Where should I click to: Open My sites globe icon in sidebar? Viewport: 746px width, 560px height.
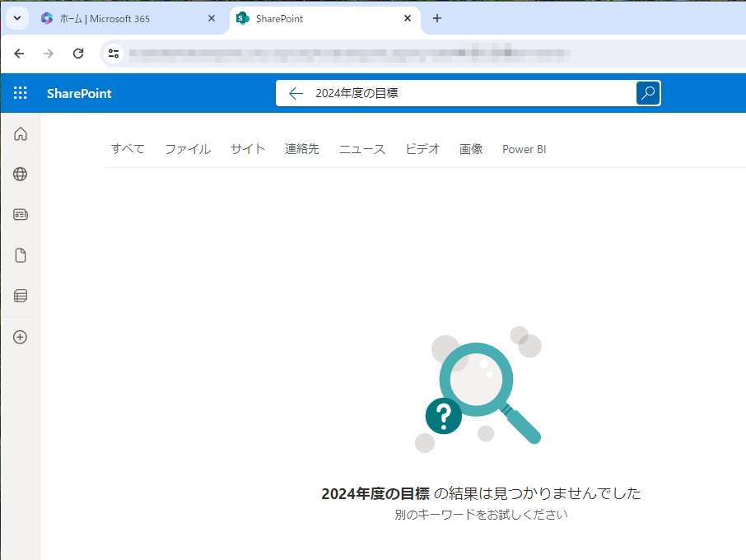(x=21, y=174)
